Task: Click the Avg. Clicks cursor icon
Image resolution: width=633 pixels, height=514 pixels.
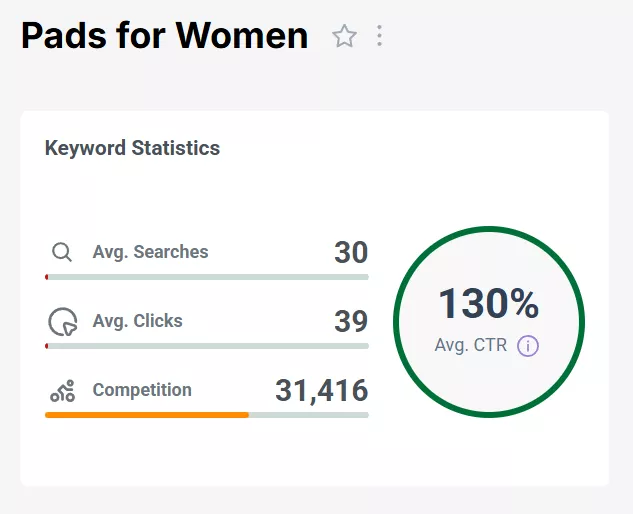Action: tap(62, 322)
